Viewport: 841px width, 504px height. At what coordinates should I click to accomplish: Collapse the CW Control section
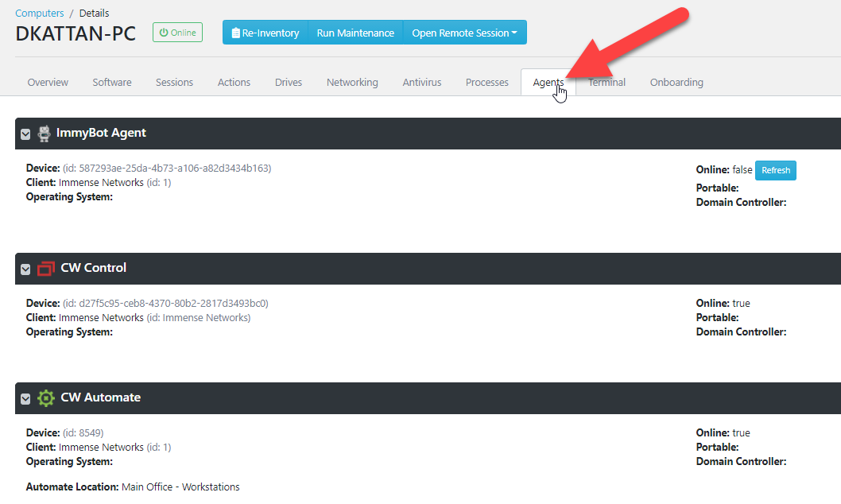pos(25,269)
